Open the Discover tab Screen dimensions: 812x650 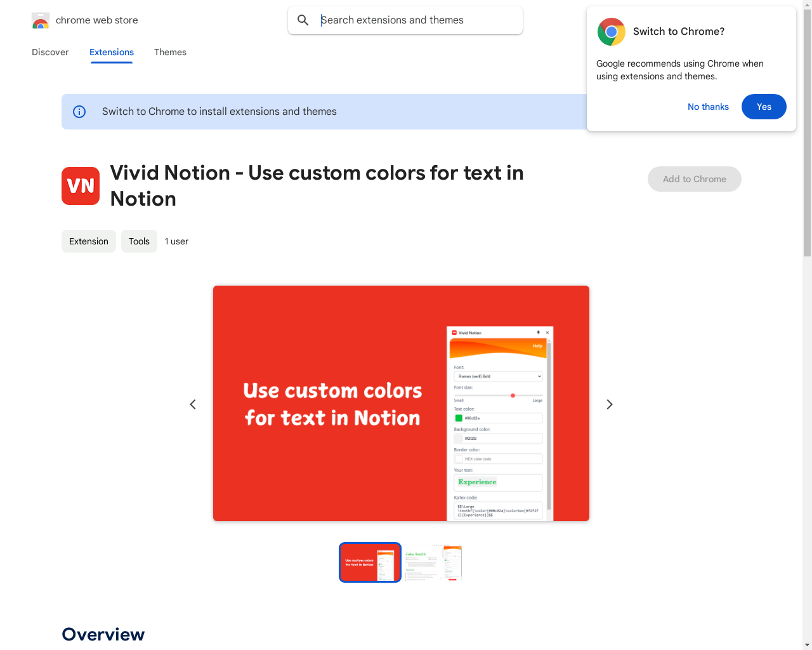[x=50, y=52]
